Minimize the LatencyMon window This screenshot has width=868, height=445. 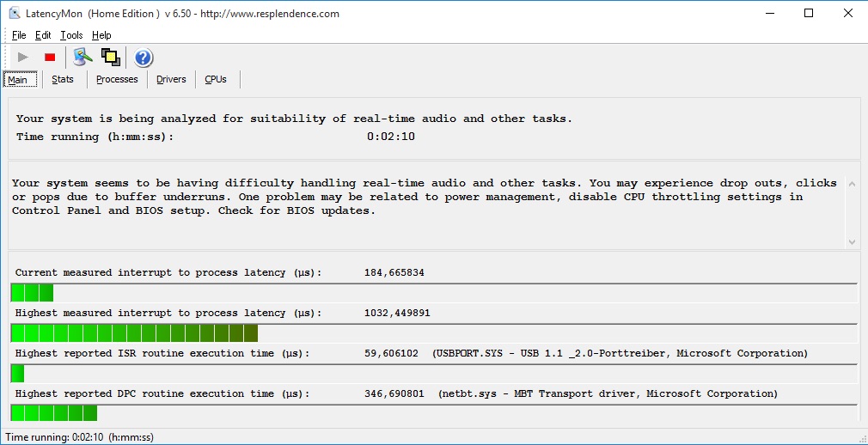(x=769, y=13)
